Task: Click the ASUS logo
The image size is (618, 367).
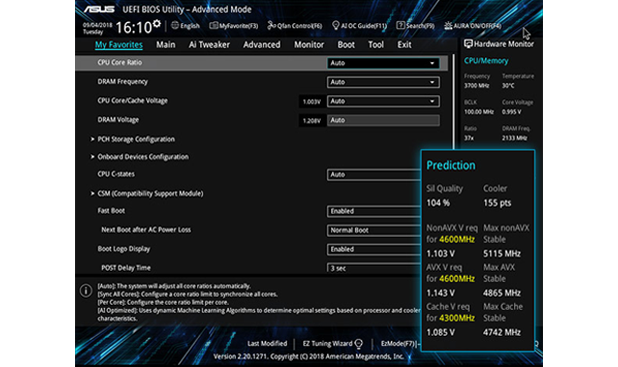Action: 99,9
